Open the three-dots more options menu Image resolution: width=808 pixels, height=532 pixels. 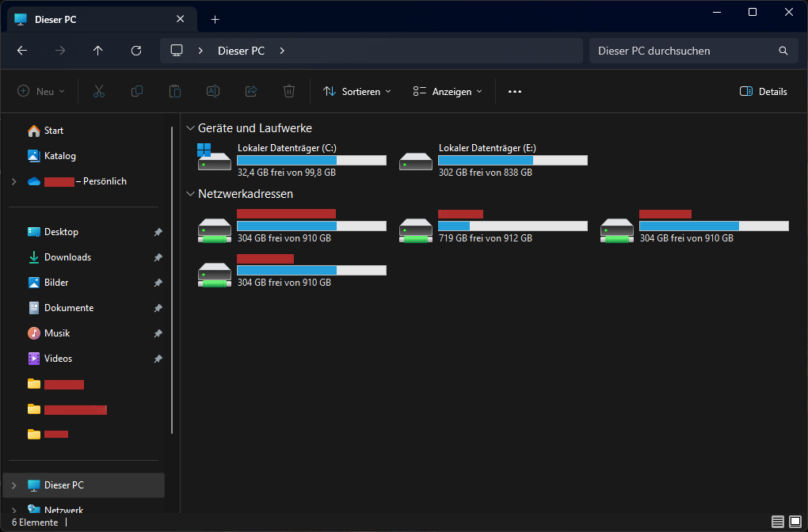click(515, 92)
